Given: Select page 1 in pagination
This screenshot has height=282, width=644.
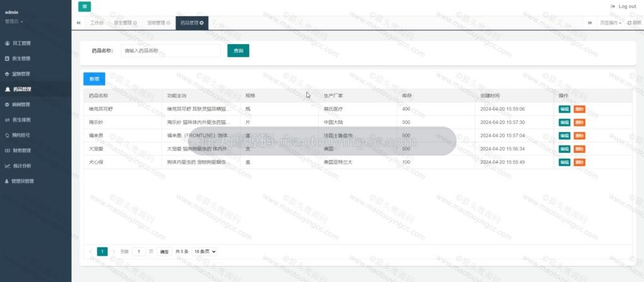Looking at the screenshot, I should coord(103,252).
